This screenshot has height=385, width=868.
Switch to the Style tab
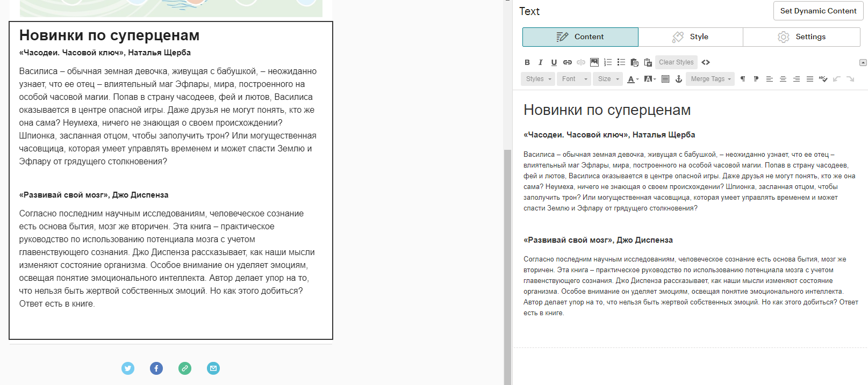point(691,37)
